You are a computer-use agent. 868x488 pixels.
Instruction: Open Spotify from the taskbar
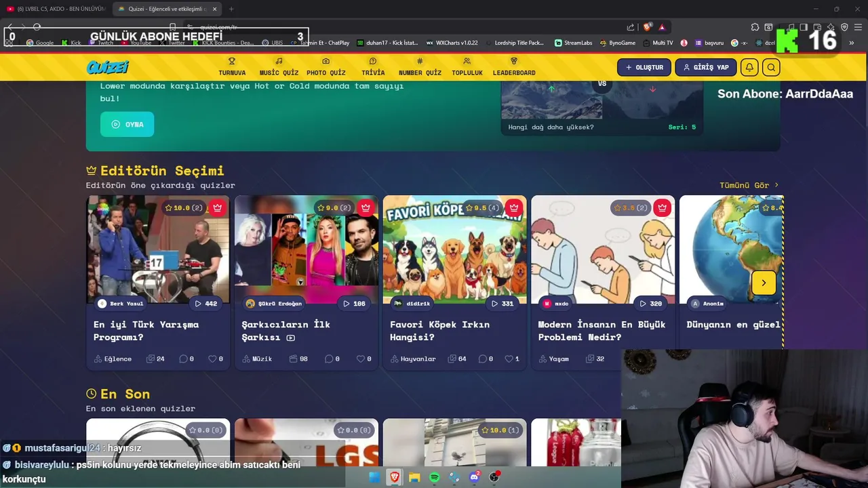434,477
